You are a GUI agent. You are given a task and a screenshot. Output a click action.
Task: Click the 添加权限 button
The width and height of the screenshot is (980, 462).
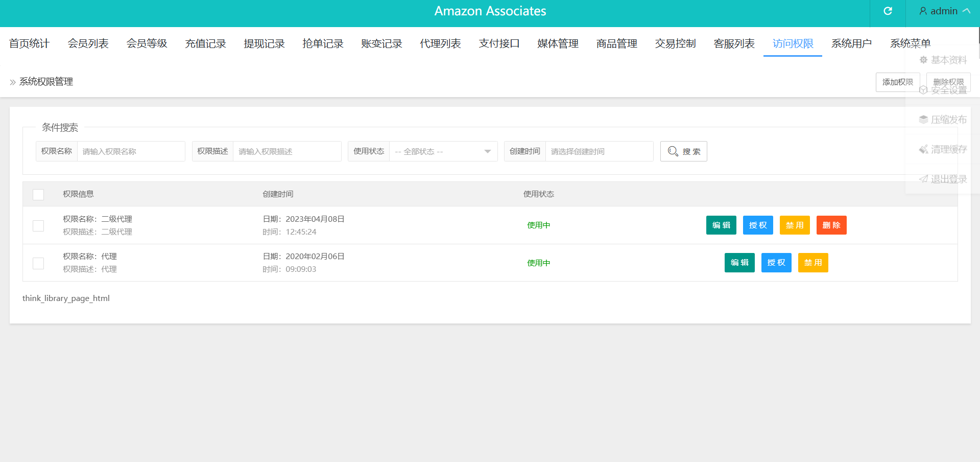coord(898,82)
